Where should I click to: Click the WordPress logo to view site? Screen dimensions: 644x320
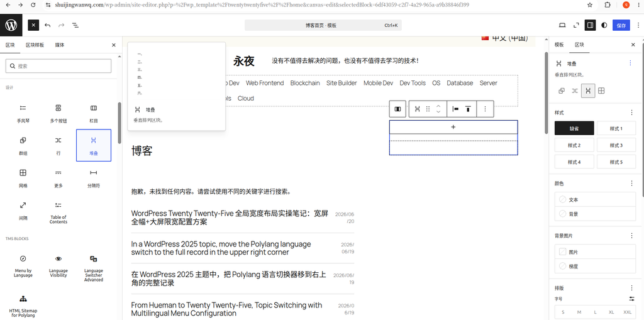(x=11, y=25)
